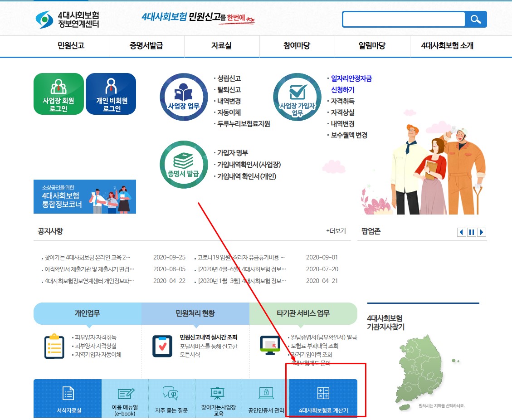Click the 민원처리 checkmark clipboard icon

[x=162, y=346]
